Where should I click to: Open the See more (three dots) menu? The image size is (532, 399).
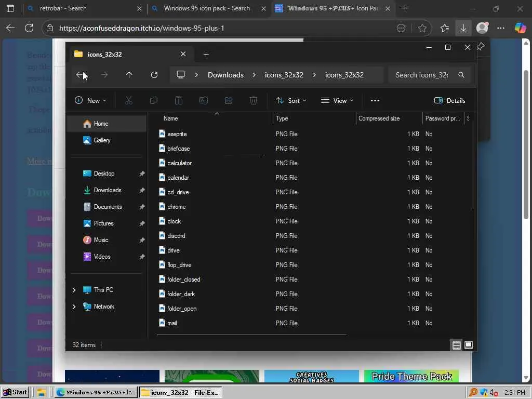[x=375, y=100]
